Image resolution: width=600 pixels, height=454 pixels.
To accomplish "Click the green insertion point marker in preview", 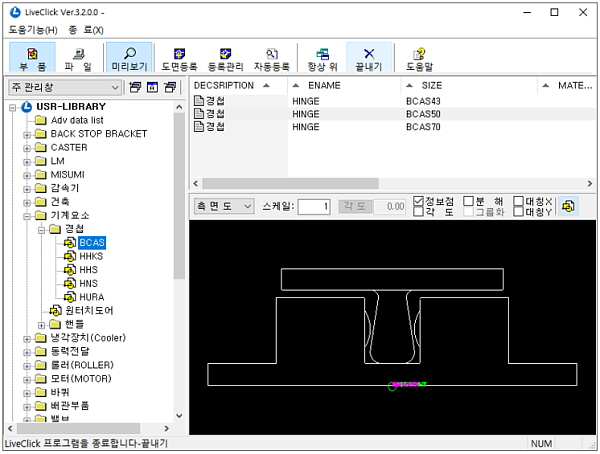I will coord(392,386).
